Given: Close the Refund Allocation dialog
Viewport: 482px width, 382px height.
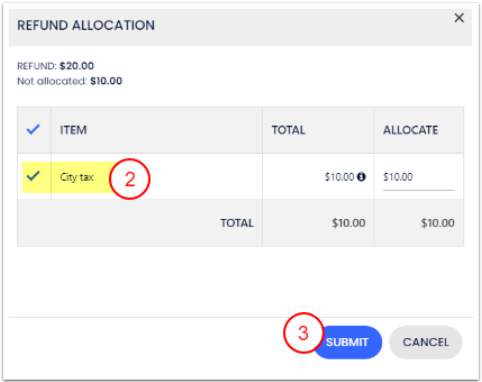Looking at the screenshot, I should tap(459, 18).
